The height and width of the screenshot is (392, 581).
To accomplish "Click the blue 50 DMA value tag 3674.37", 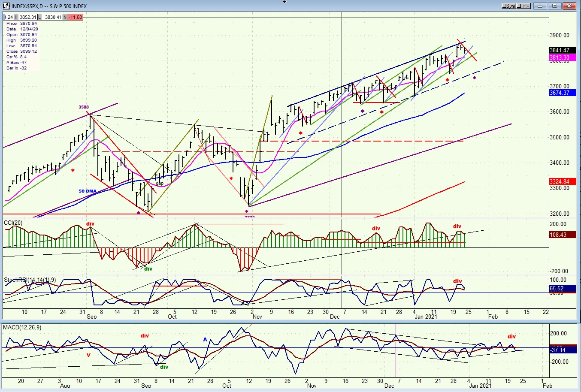I will pos(562,93).
